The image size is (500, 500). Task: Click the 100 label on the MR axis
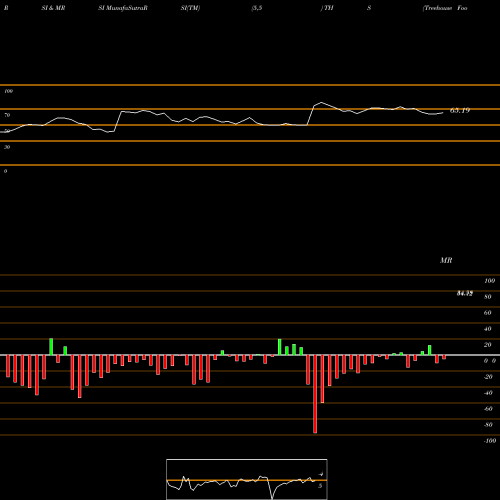pos(489,281)
